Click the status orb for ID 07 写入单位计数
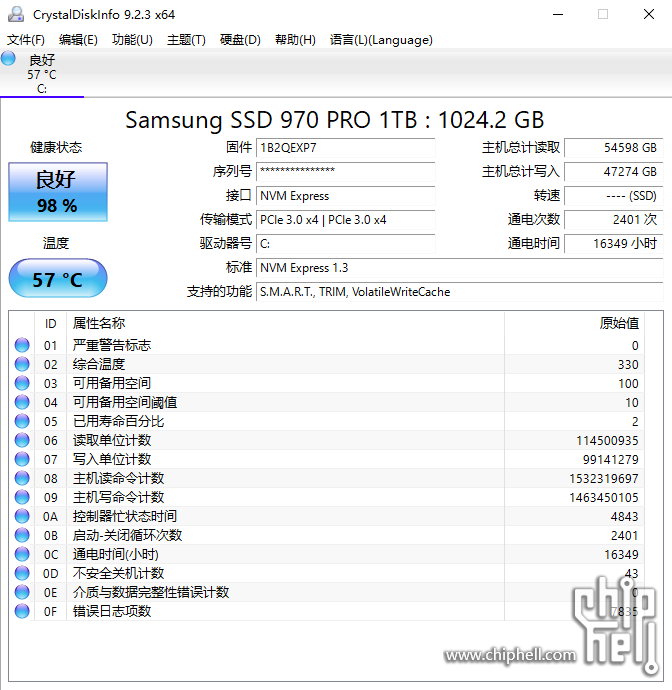The width and height of the screenshot is (672, 690). [x=22, y=459]
